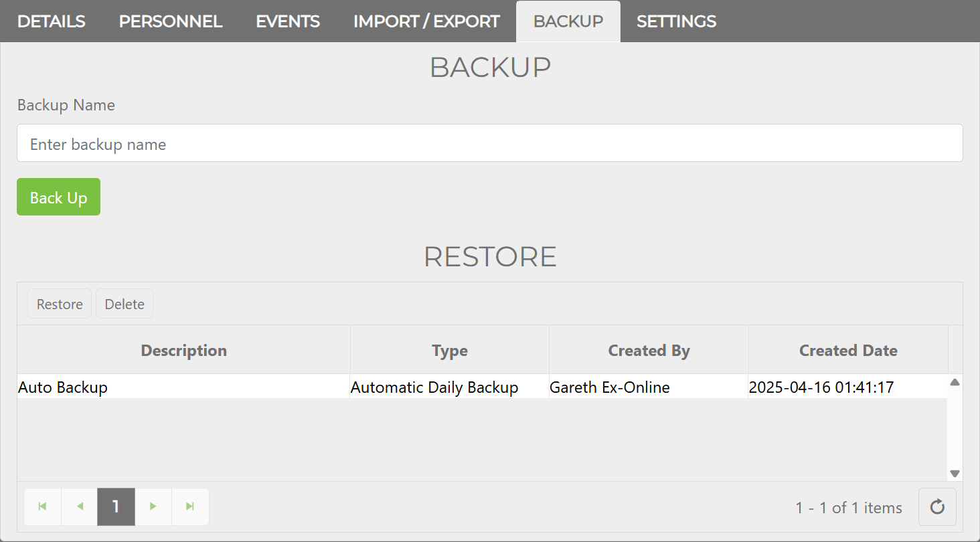The image size is (980, 542).
Task: Refresh the restore list
Action: click(937, 507)
